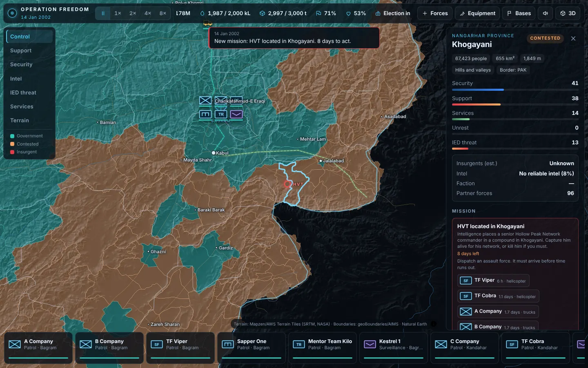Toggle sound with the speaker icon
588x368 pixels.
tap(545, 13)
